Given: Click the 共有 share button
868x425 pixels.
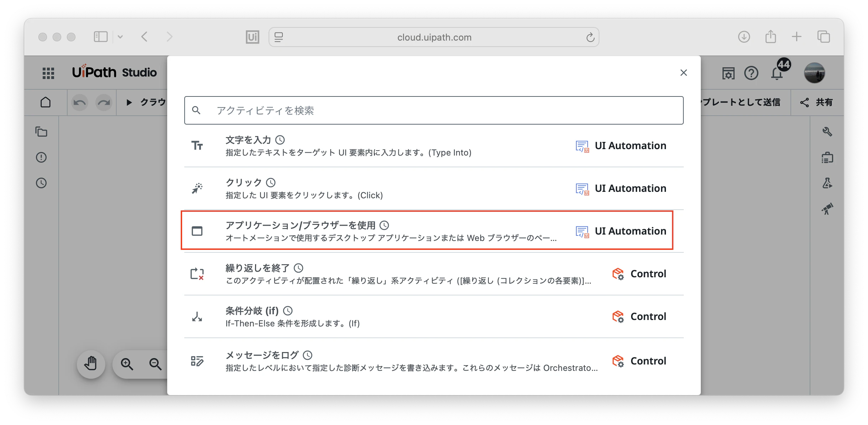Looking at the screenshot, I should click(816, 103).
